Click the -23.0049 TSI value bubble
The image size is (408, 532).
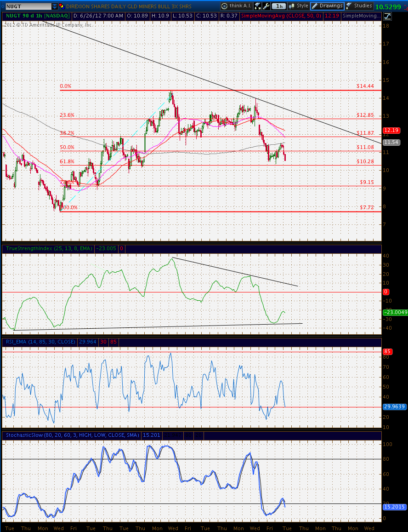click(395, 313)
